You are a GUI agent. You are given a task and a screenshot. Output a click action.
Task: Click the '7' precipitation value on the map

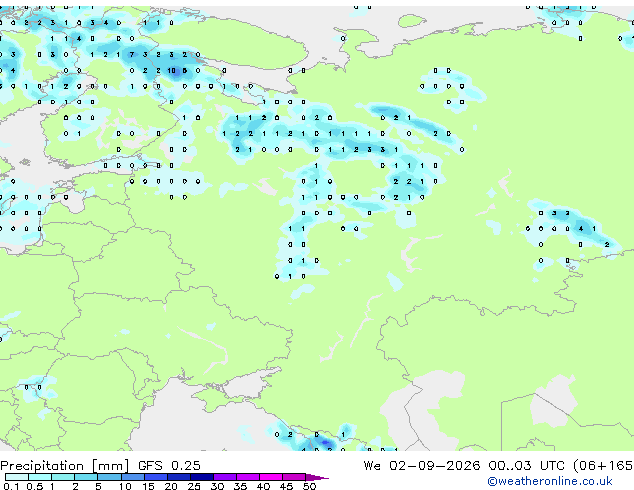pos(132,55)
